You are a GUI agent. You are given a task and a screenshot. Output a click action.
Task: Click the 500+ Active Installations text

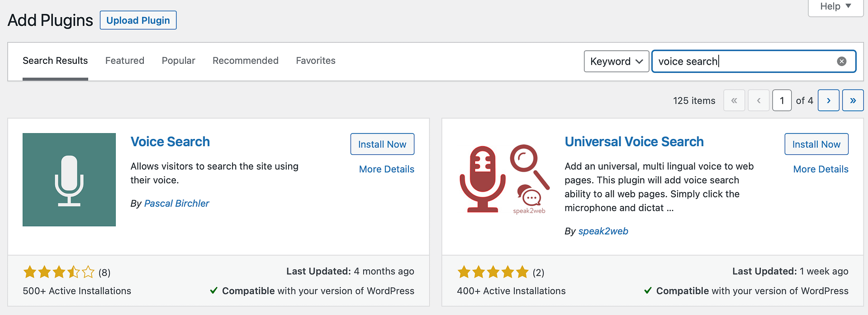pyautogui.click(x=77, y=291)
